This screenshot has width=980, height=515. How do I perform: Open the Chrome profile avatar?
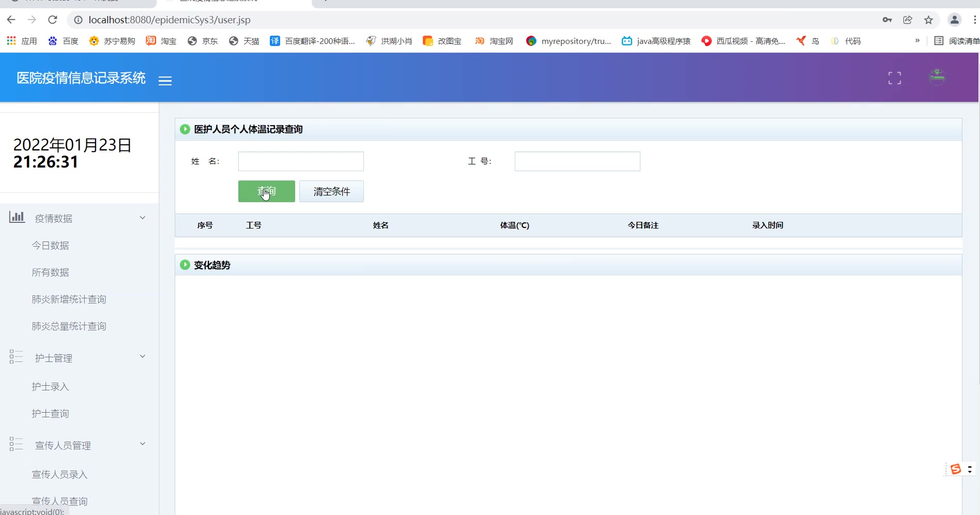[x=954, y=20]
